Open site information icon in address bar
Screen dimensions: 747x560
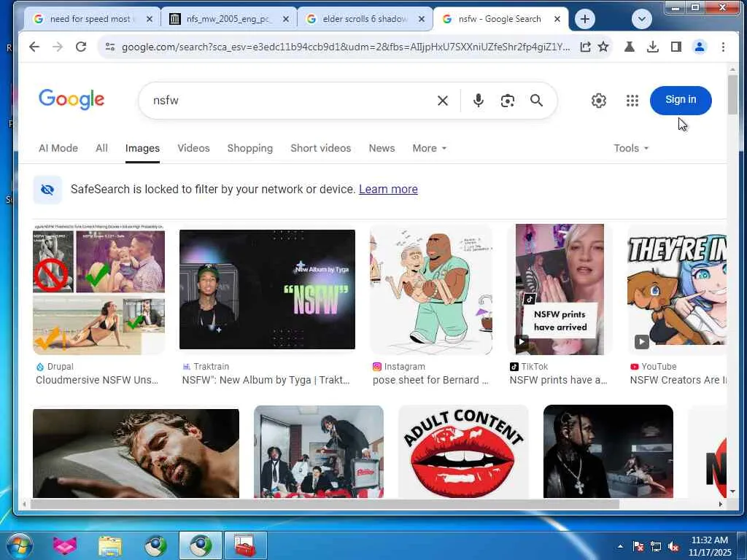[x=110, y=47]
